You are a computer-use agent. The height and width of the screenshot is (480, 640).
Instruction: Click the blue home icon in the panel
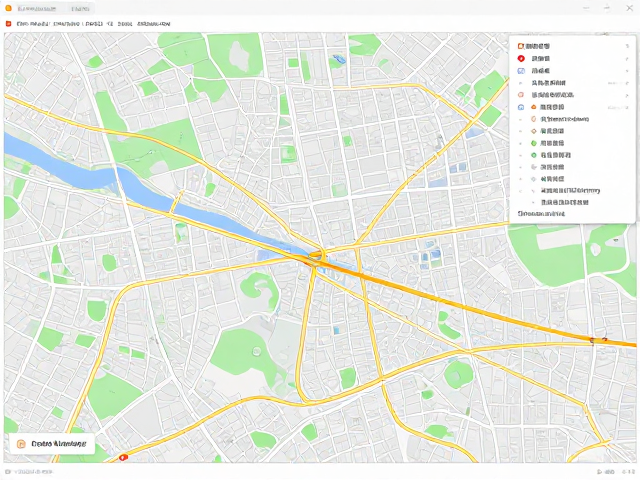point(521,107)
